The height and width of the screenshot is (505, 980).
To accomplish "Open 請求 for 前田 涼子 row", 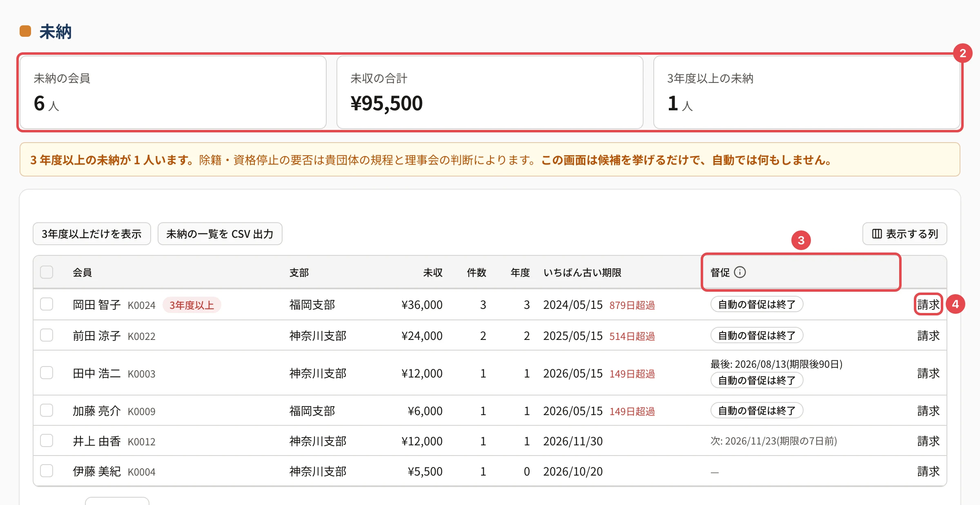I will pyautogui.click(x=928, y=335).
